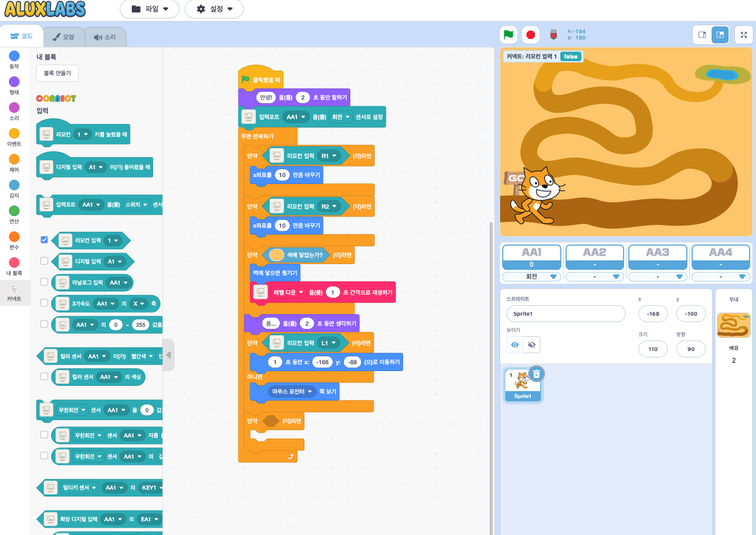Screen dimensions: 756x535
Task: Show the sprite with the eye icon
Action: click(x=515, y=345)
